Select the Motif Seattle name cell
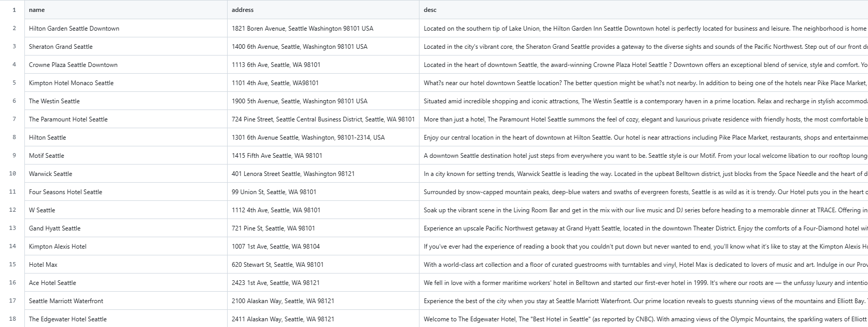This screenshot has width=868, height=327. [126, 156]
